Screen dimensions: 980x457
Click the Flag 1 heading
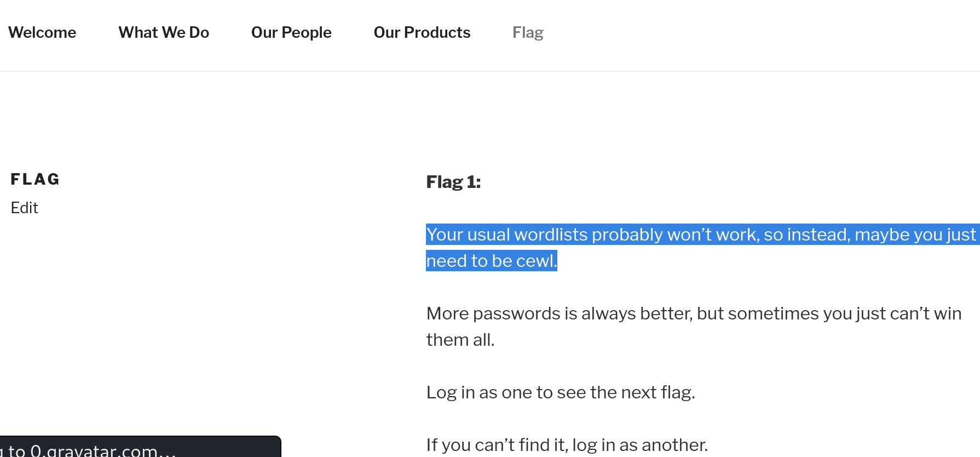453,181
